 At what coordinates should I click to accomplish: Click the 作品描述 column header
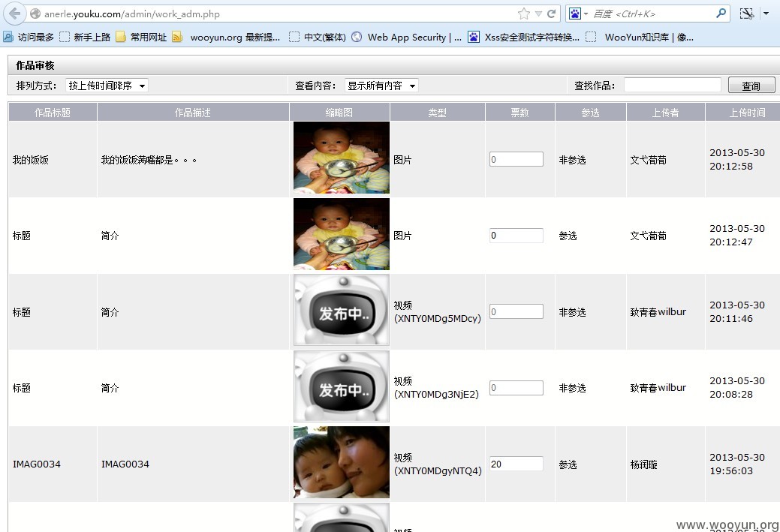(193, 113)
